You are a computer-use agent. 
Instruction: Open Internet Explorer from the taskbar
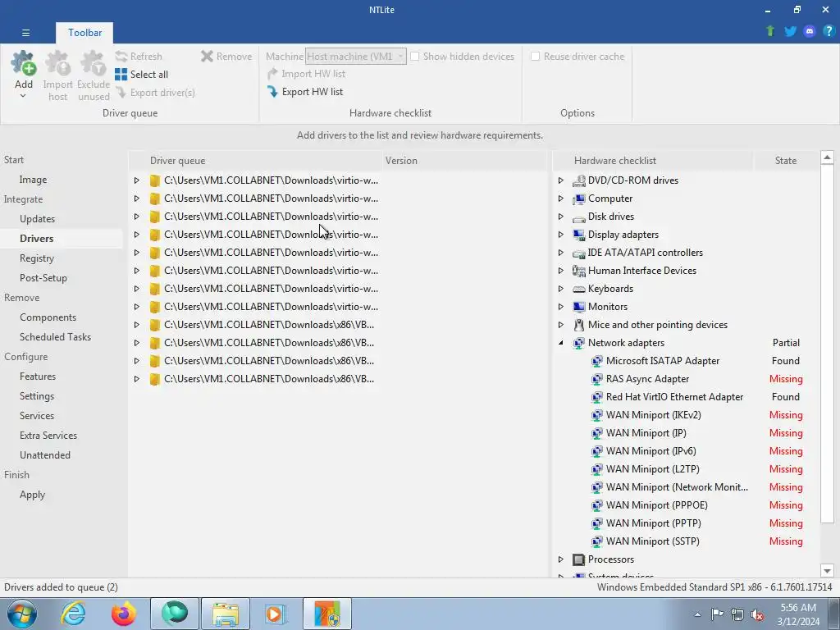coord(73,614)
